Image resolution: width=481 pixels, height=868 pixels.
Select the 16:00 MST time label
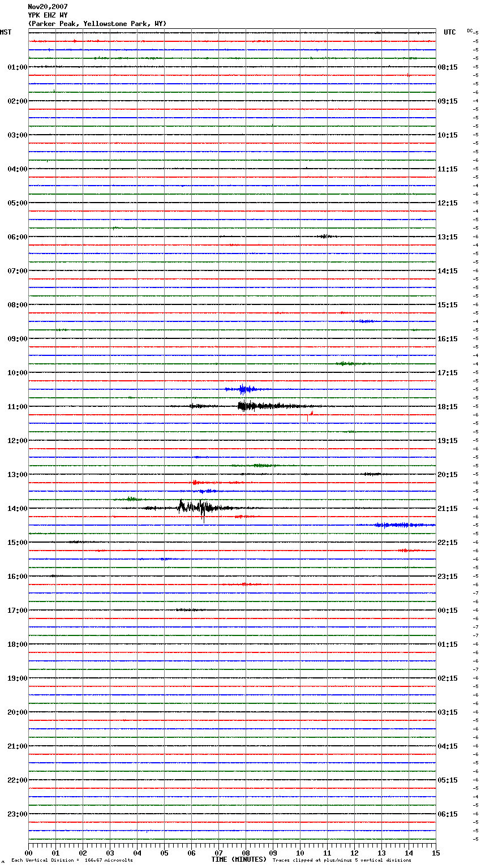pos(17,577)
